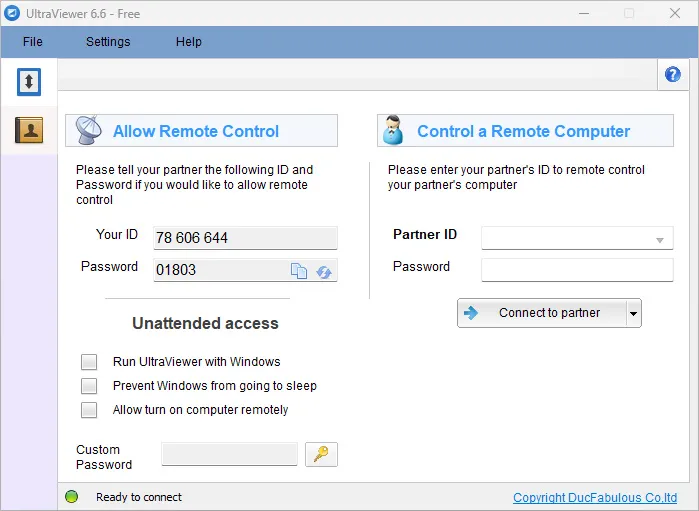699x511 pixels.
Task: Click the satellite dish Allow Remote Control icon
Action: [x=88, y=130]
